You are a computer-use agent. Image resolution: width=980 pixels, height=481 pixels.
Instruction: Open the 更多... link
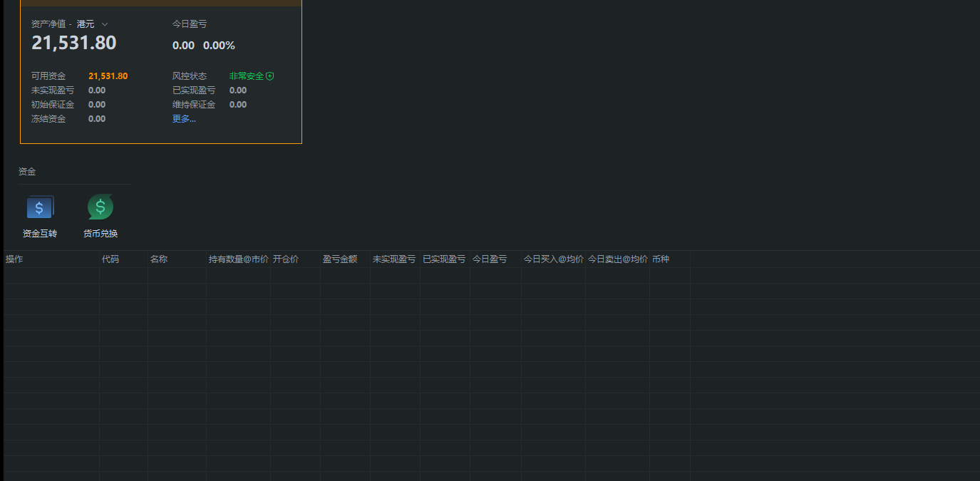(184, 119)
